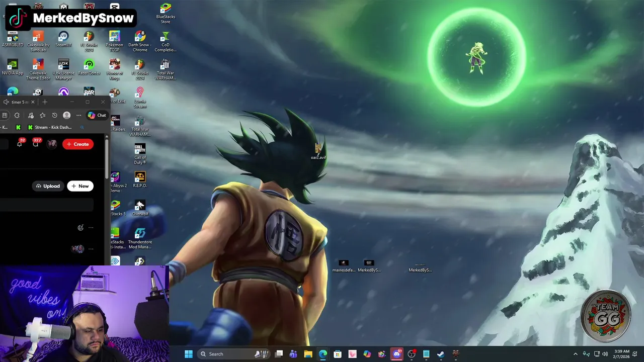Open NVIDIA App desktop shortcut
Viewport: 644px width, 362px height.
13,67
